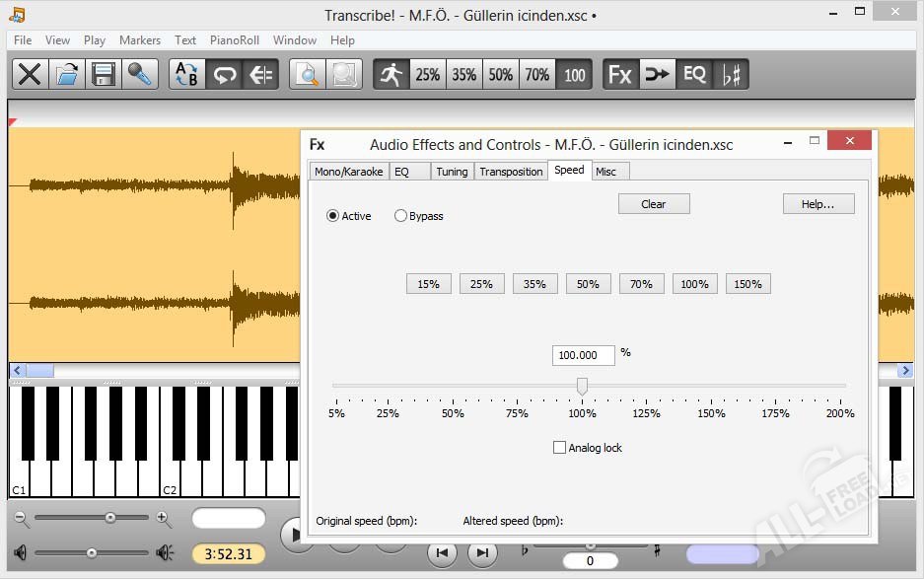Switch to the Transposition tab
924x579 pixels.
click(511, 172)
